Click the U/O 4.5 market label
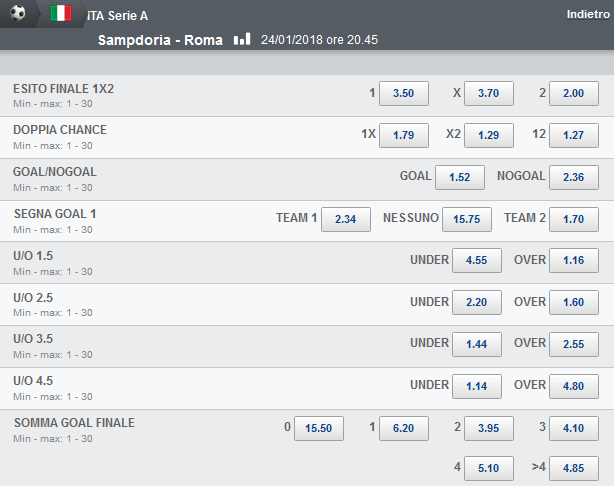The width and height of the screenshot is (614, 486). [33, 381]
